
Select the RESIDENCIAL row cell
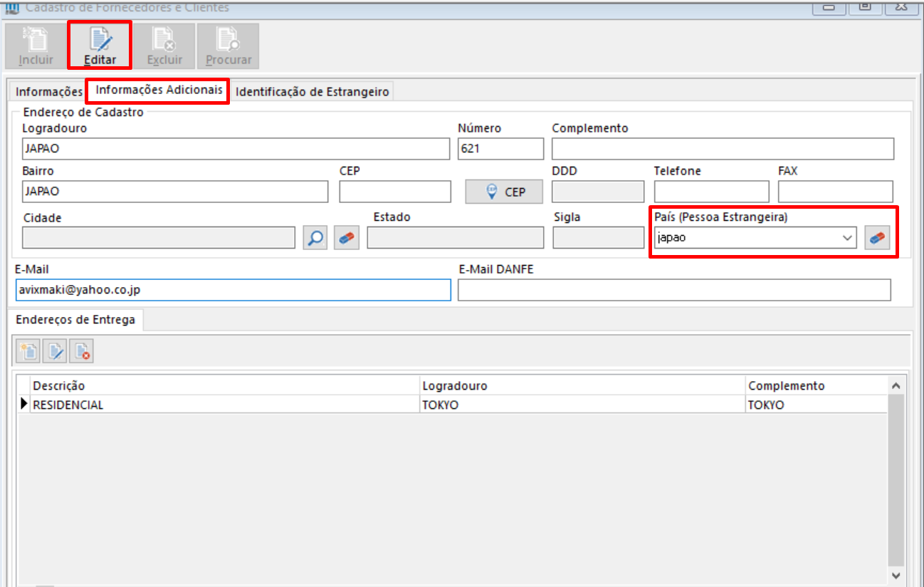226,405
